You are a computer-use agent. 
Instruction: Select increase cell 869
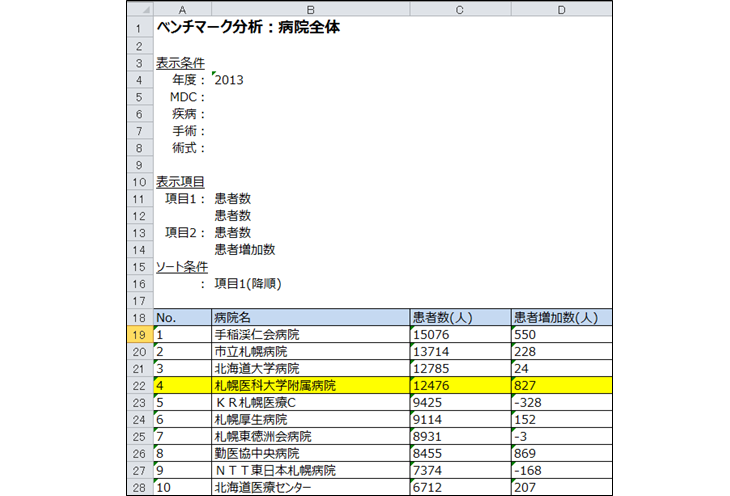pyautogui.click(x=561, y=454)
